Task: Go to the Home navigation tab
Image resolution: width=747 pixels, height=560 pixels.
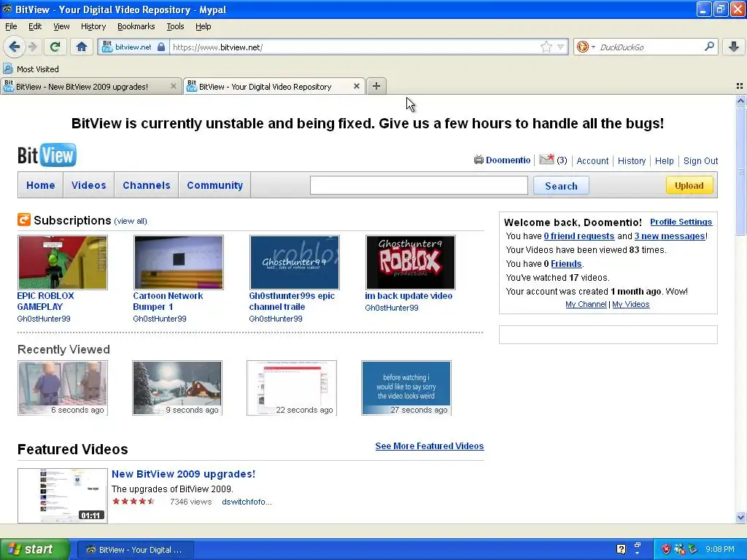Action: pos(41,185)
